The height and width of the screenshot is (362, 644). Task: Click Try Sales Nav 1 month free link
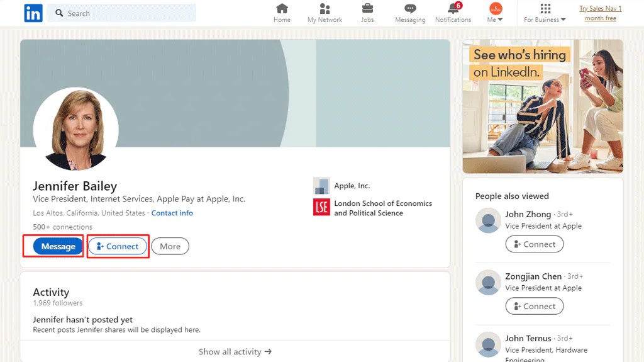click(x=601, y=13)
